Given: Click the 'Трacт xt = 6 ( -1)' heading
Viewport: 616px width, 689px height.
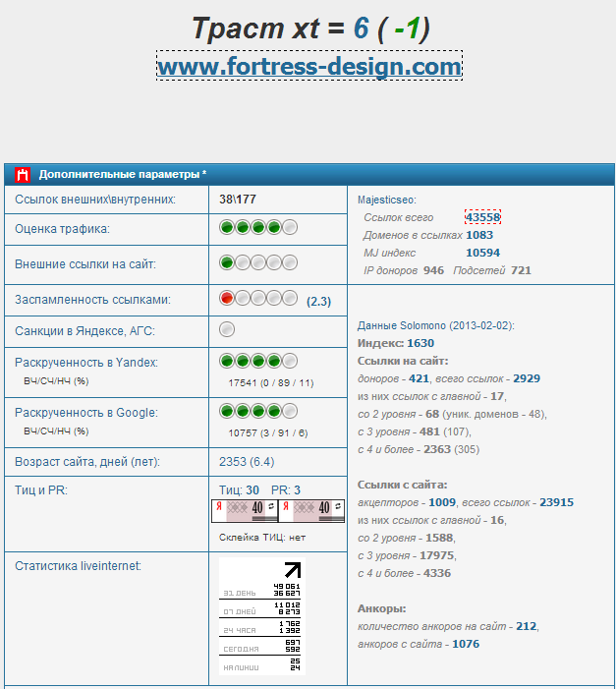Looking at the screenshot, I should [310, 29].
